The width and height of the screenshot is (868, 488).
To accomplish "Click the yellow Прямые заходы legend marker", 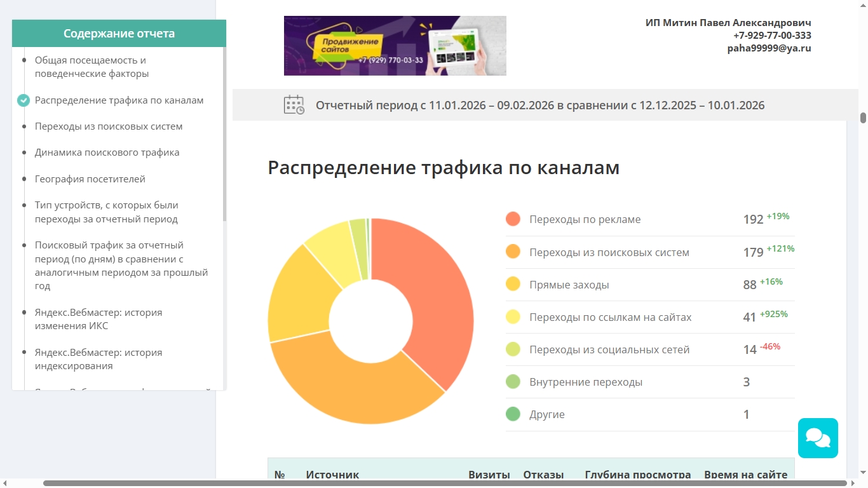I will coord(513,284).
